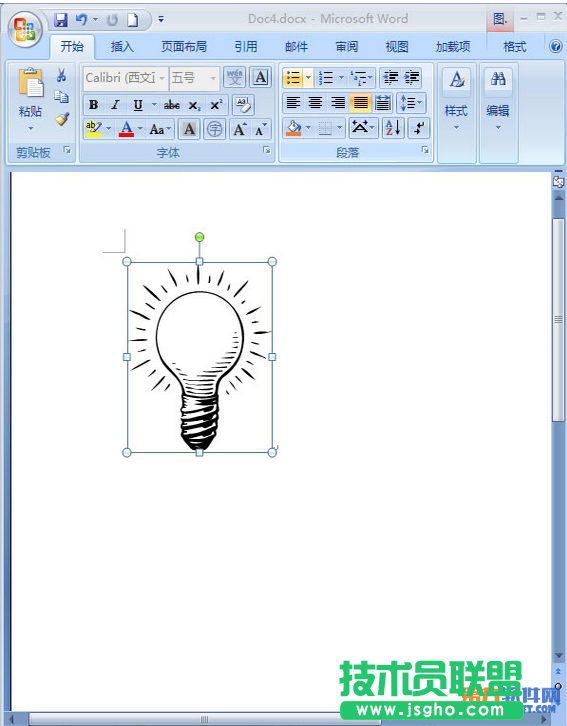Screen dimensions: 567x726
Task: Apply character border icon
Action: [260, 77]
